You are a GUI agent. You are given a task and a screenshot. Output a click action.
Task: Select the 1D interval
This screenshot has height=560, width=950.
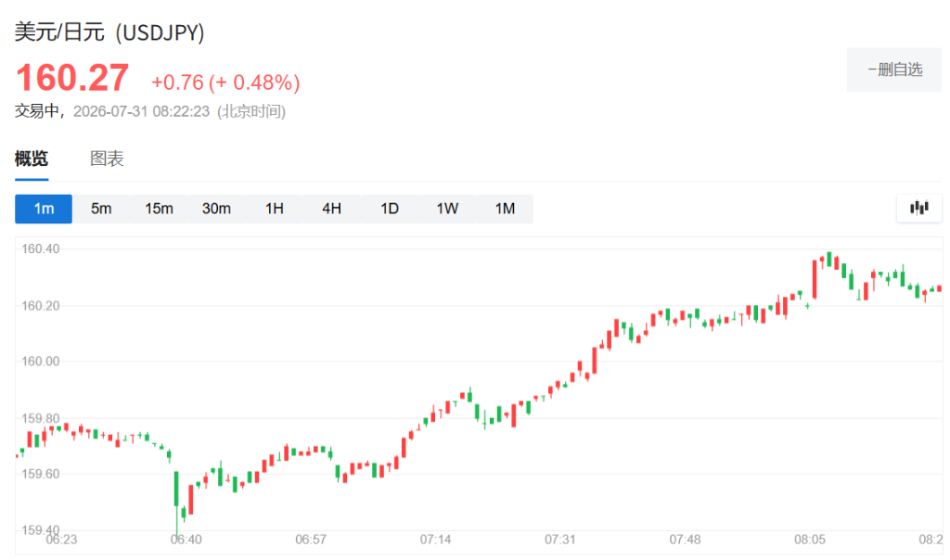[x=390, y=209]
